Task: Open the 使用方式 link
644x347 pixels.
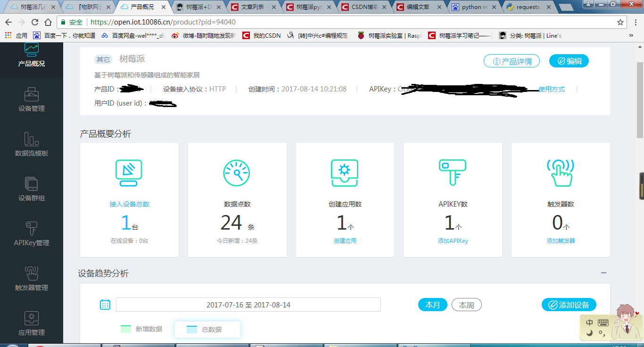Action: point(552,89)
